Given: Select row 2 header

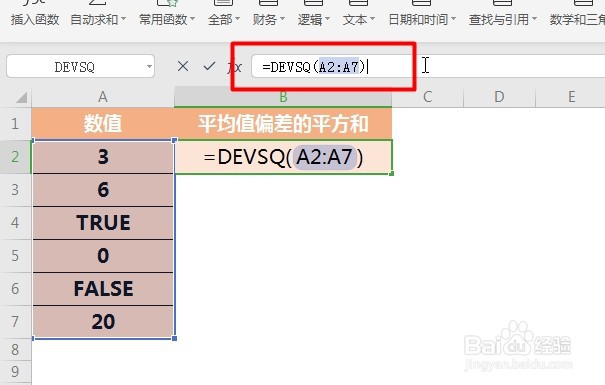Looking at the screenshot, I should [15, 157].
